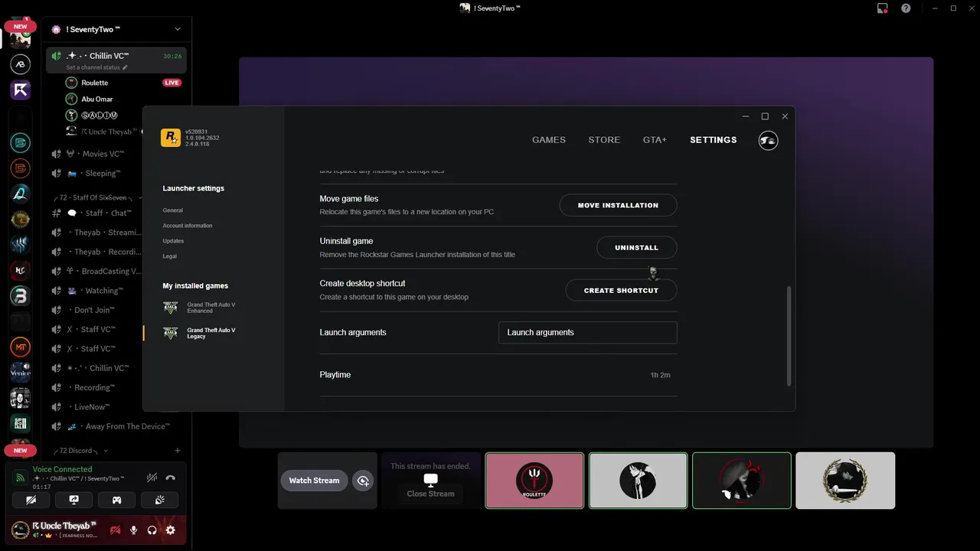Screen dimensions: 980x551
Task: Create a channel with the plus icon
Action: pyautogui.click(x=178, y=451)
